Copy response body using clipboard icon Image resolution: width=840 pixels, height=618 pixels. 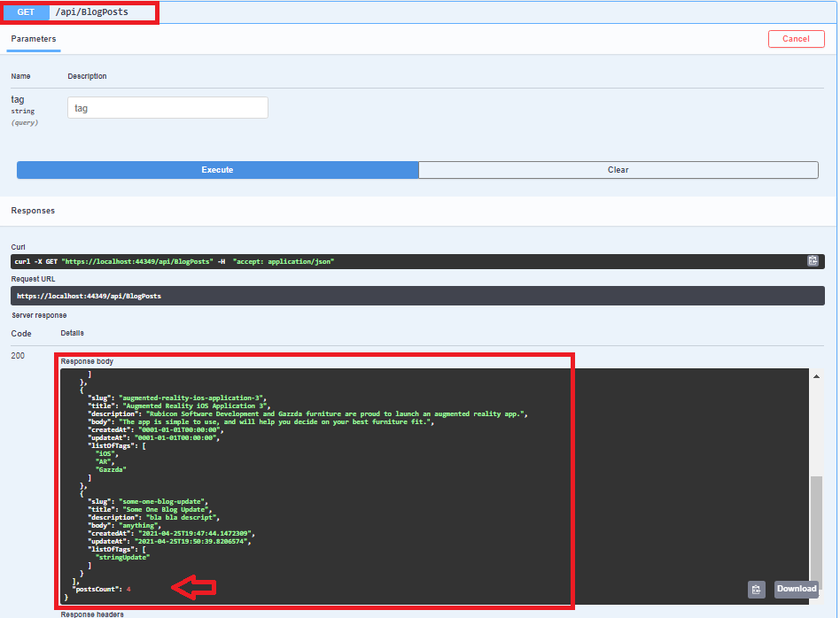pyautogui.click(x=757, y=590)
